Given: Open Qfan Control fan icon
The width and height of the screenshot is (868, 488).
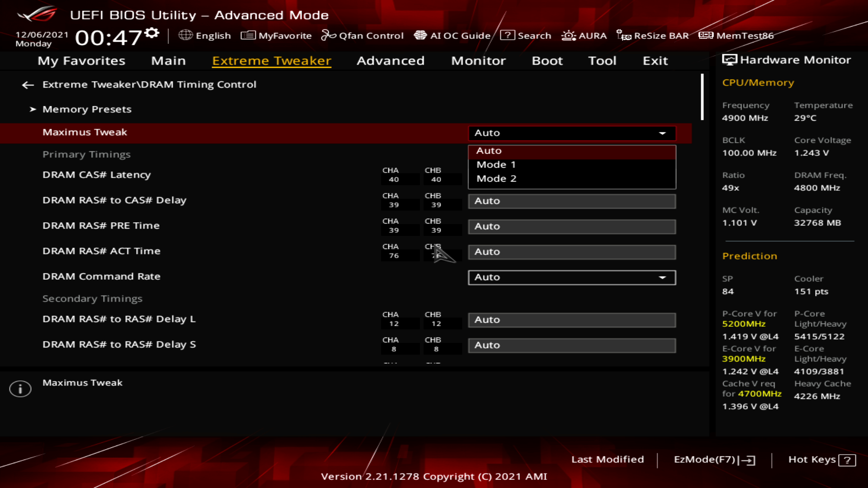Looking at the screenshot, I should click(x=328, y=35).
